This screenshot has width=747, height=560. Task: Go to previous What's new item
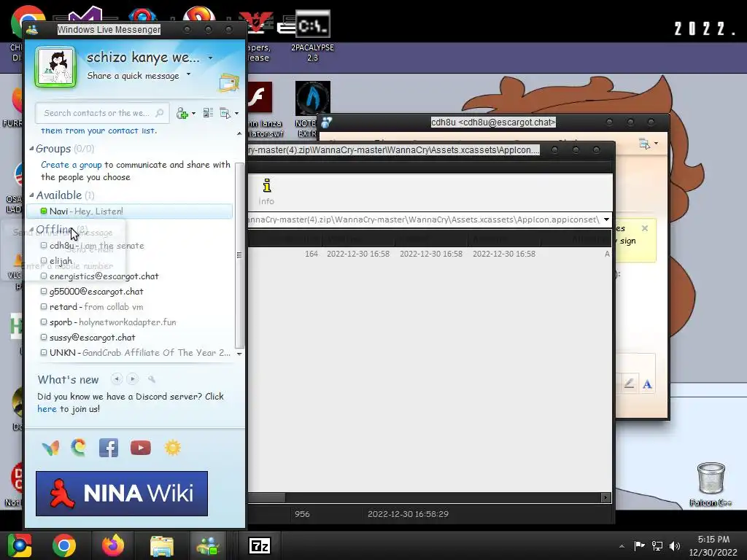tap(117, 379)
